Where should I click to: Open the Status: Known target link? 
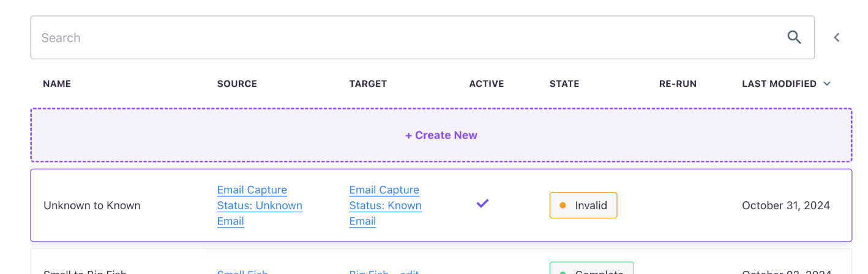coord(386,206)
